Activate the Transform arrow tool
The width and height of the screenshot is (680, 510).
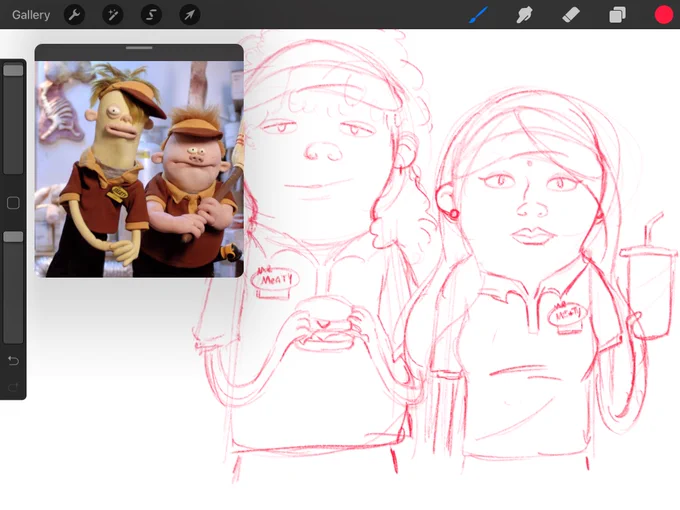(x=190, y=15)
